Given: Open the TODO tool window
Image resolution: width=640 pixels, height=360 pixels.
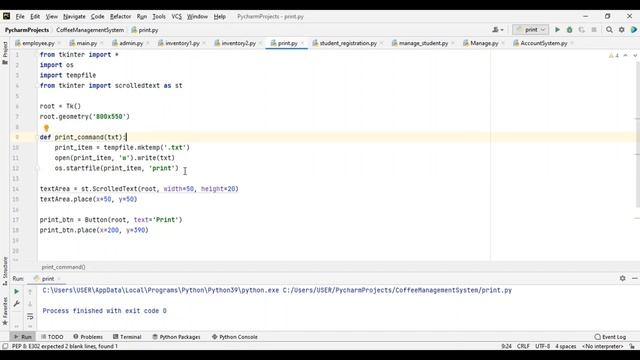Looking at the screenshot, I should click(52, 337).
